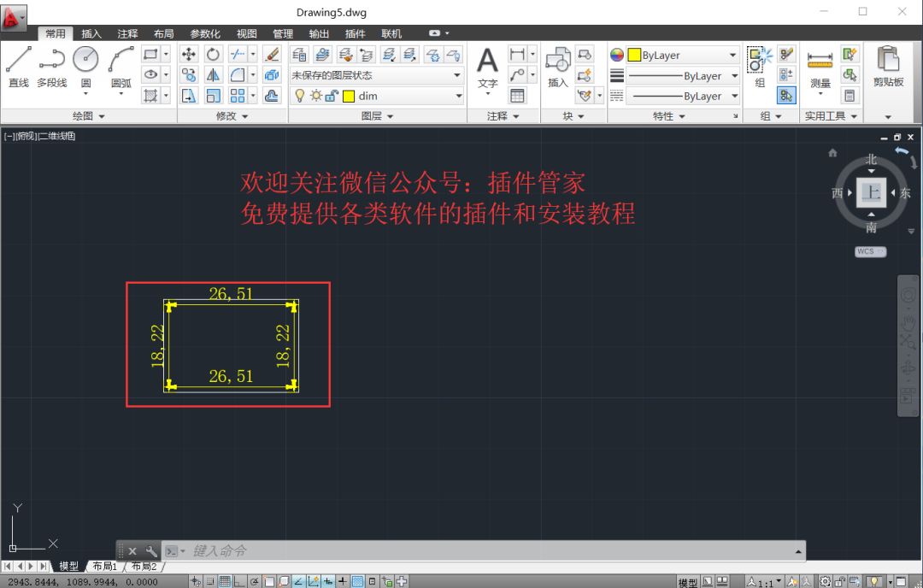Click the Measure (测量) tool
Viewport: 923px width, 588px height.
pyautogui.click(x=820, y=69)
